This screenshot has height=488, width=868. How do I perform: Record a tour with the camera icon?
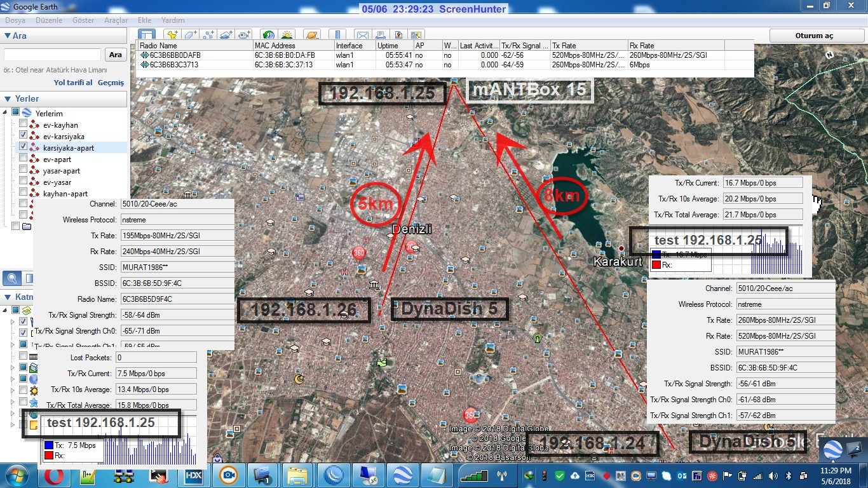point(245,34)
